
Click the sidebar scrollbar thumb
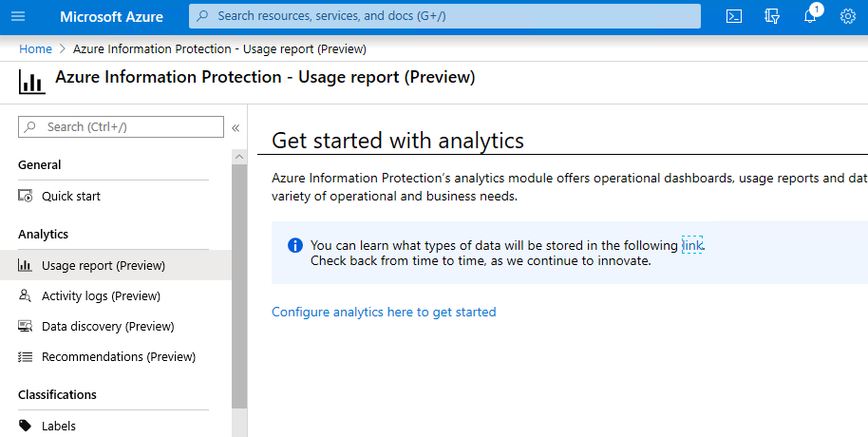(x=239, y=286)
